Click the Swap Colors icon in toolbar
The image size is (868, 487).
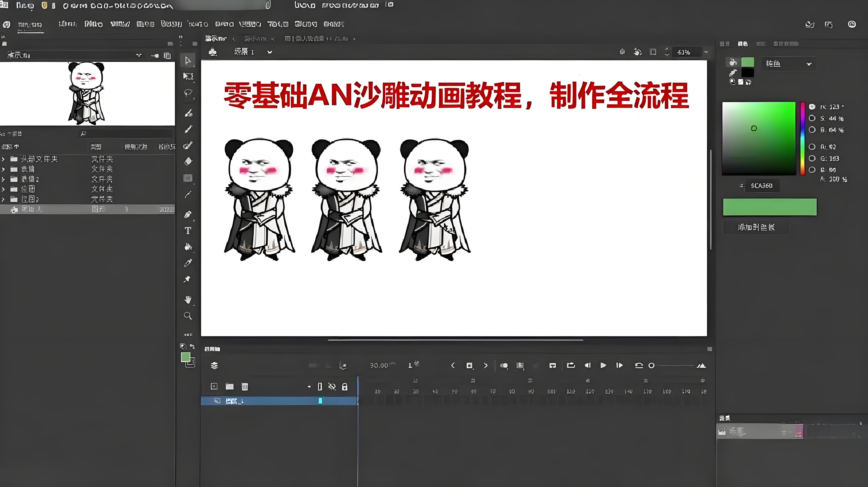point(192,346)
